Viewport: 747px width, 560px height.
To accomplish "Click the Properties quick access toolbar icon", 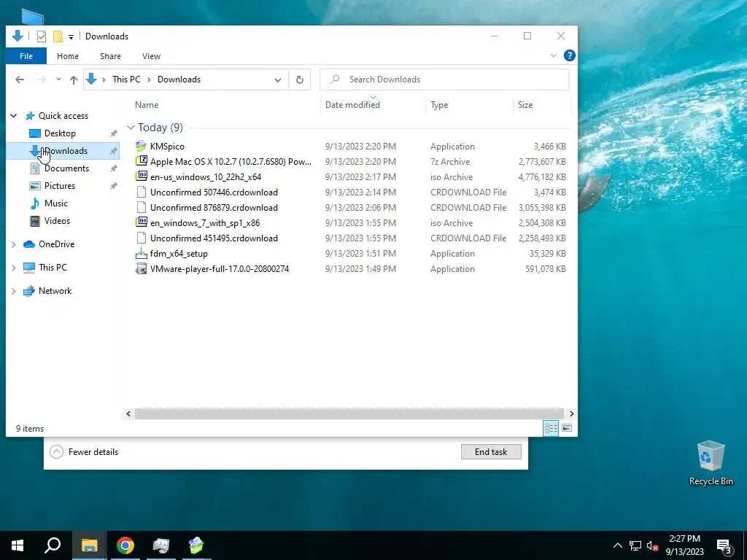I will coord(42,36).
